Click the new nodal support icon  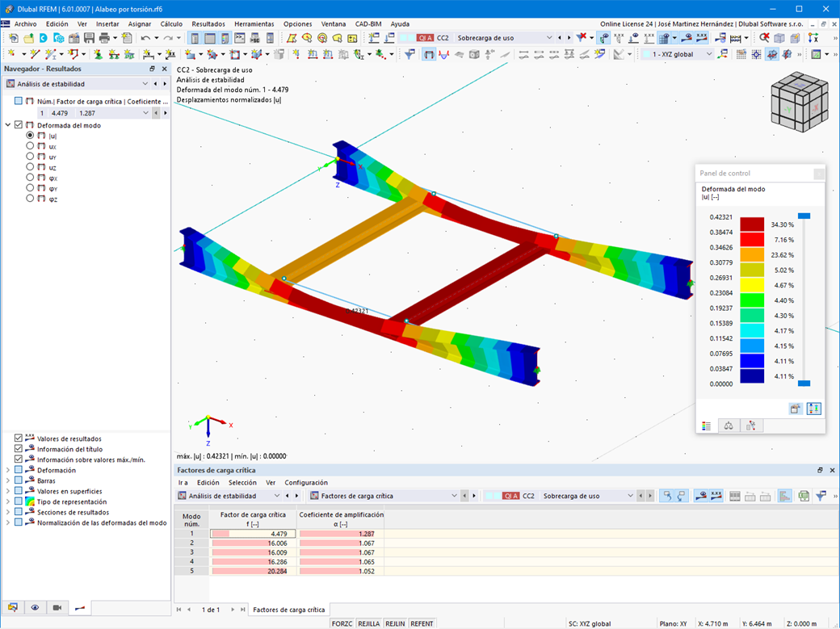(98, 54)
